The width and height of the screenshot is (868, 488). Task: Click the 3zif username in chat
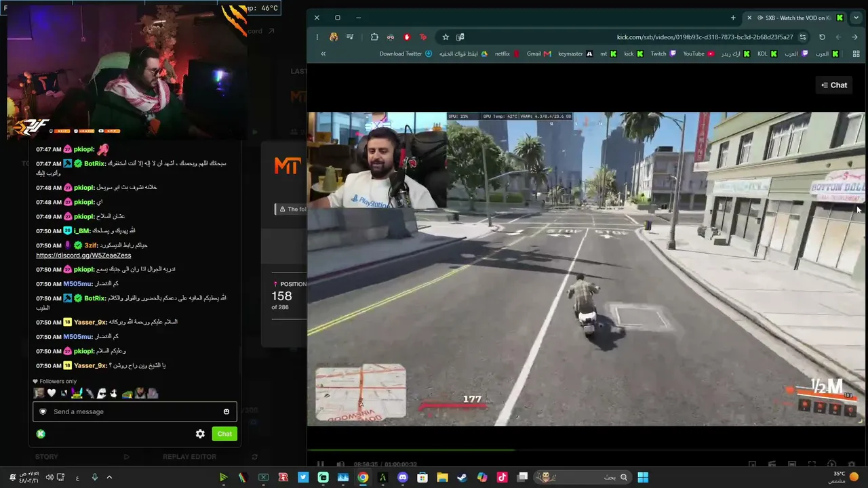pos(91,245)
